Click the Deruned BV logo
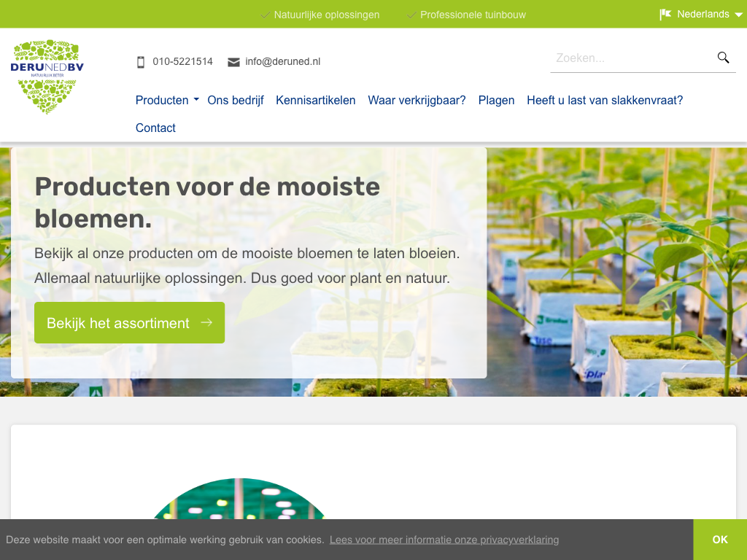The width and height of the screenshot is (747, 560). point(47,77)
